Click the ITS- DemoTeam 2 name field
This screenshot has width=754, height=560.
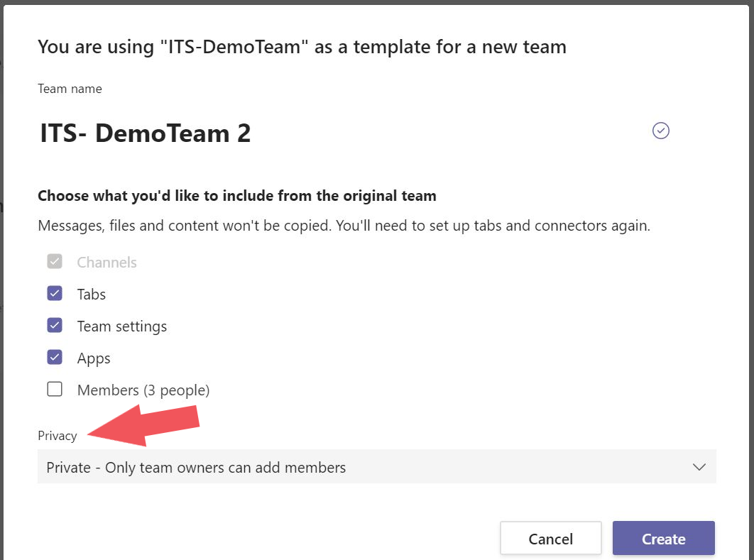[146, 133]
